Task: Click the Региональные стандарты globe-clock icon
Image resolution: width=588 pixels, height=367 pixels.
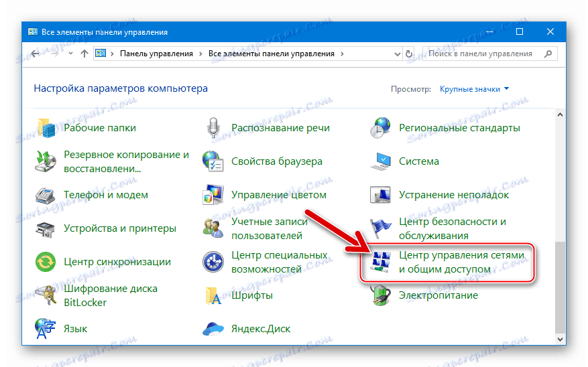Action: (x=380, y=128)
